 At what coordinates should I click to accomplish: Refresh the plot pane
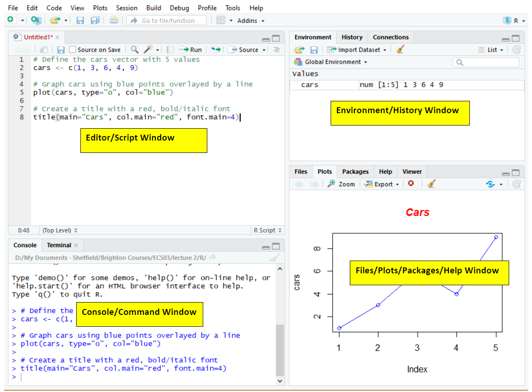516,184
